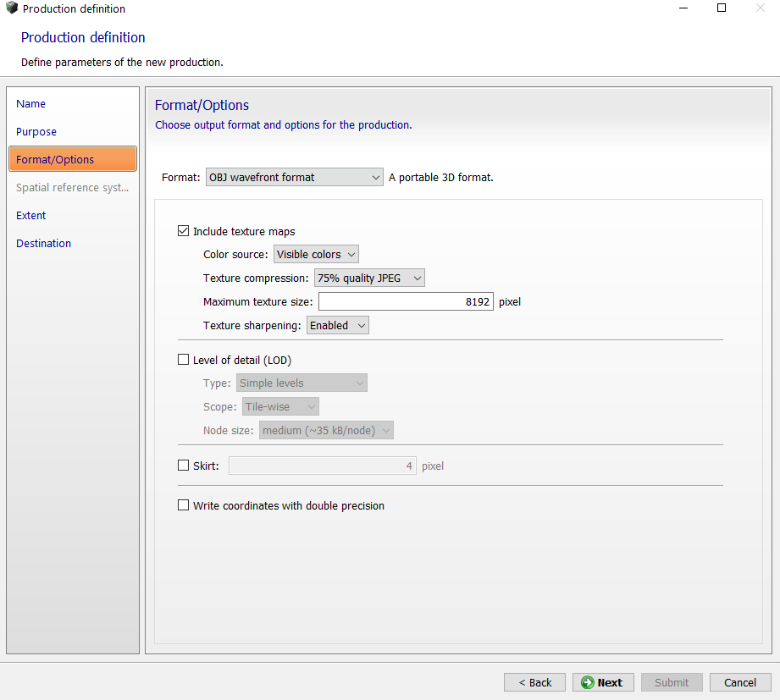Switch to the Purpose step
Image resolution: width=780 pixels, height=700 pixels.
tap(36, 132)
